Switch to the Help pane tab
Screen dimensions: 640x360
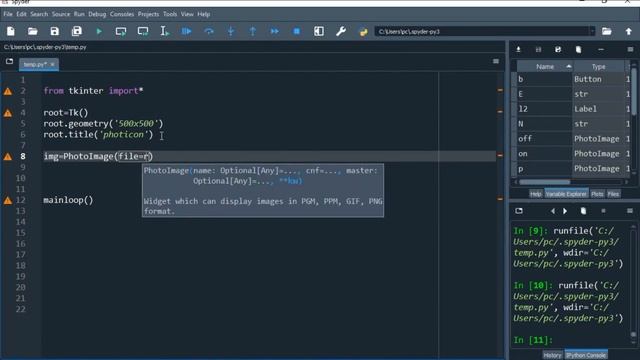(x=536, y=194)
